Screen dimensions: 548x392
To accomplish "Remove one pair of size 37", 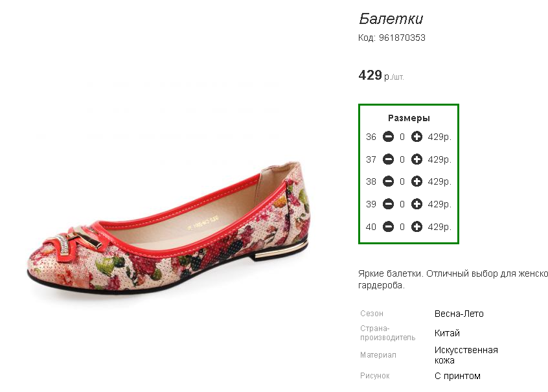I will click(x=388, y=159).
